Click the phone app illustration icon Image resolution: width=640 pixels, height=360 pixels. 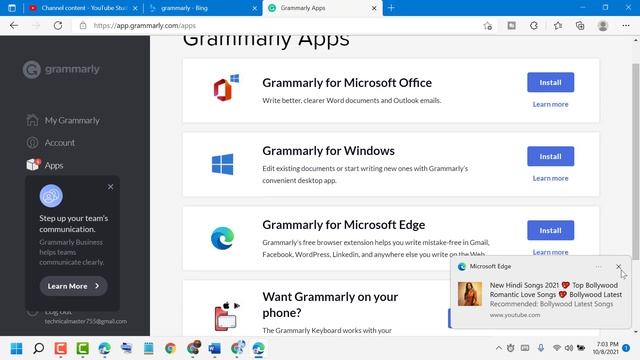(227, 316)
